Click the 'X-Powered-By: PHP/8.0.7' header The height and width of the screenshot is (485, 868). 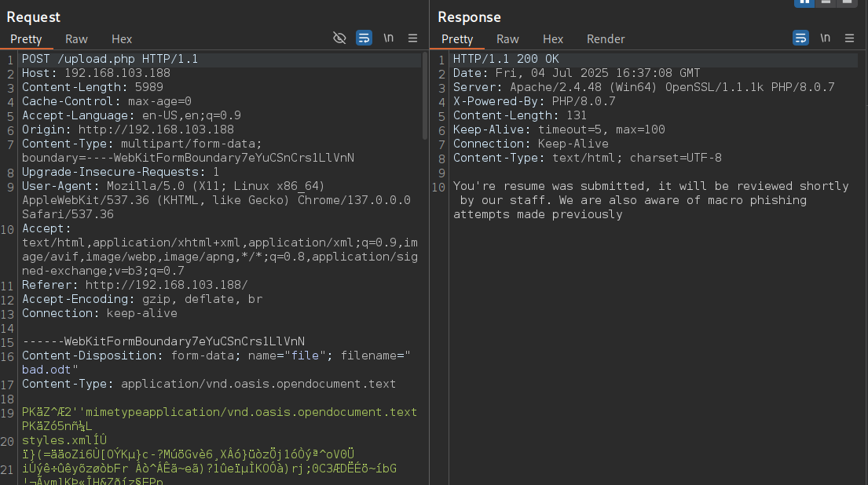click(534, 101)
